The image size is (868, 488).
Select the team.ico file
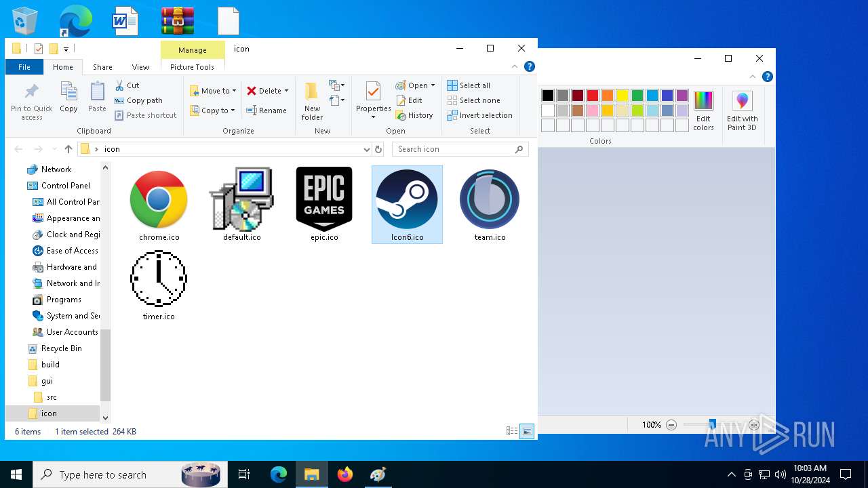[490, 205]
